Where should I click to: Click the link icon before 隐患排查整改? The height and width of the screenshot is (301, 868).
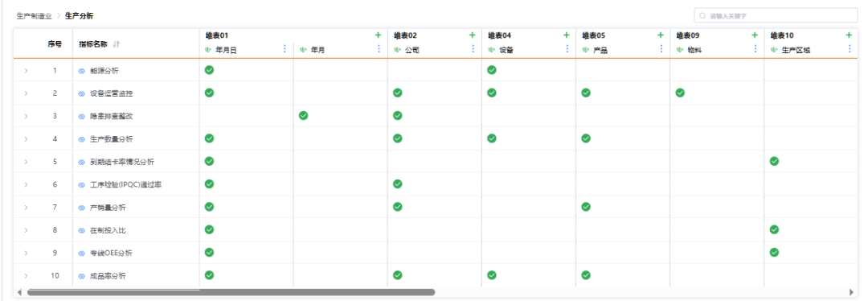pyautogui.click(x=81, y=117)
